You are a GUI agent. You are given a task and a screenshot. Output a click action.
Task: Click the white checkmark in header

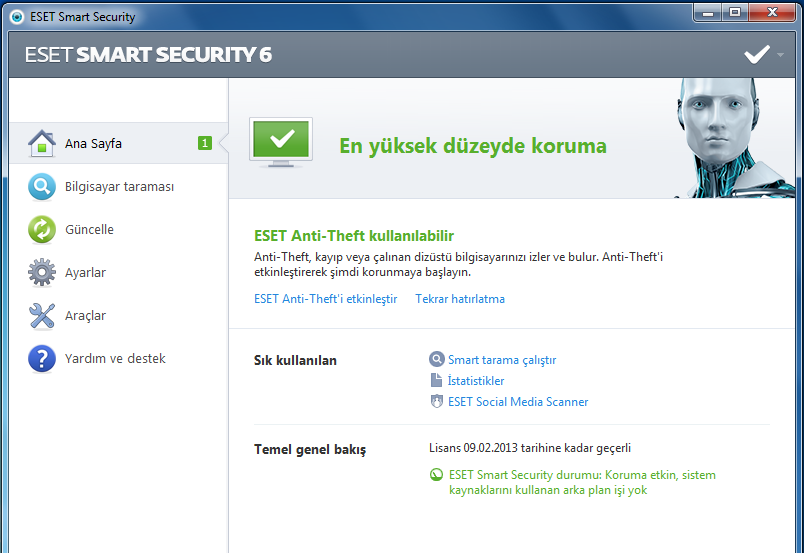coord(757,54)
